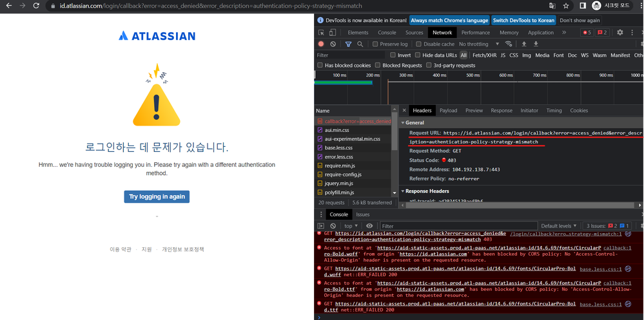Activate the DevTools inspect element picker

click(322, 32)
